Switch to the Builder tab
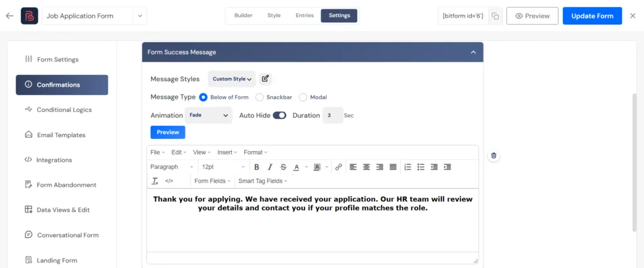This screenshot has height=268, width=644. (243, 16)
